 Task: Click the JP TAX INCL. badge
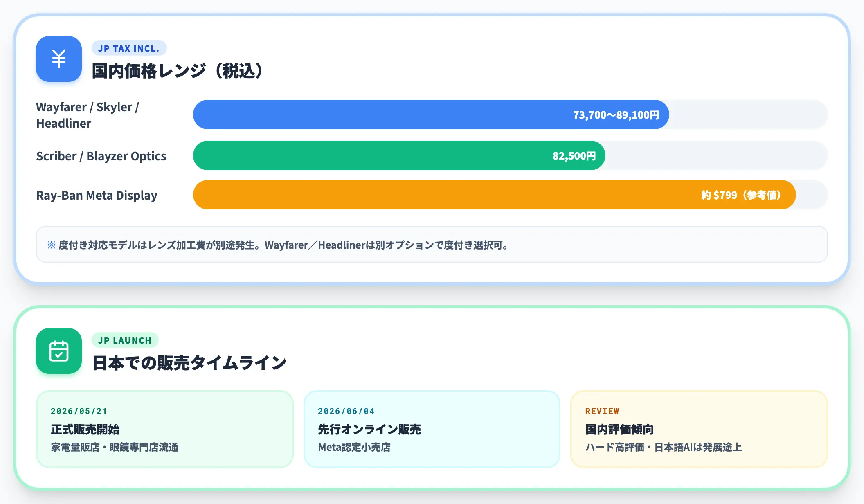pyautogui.click(x=129, y=48)
